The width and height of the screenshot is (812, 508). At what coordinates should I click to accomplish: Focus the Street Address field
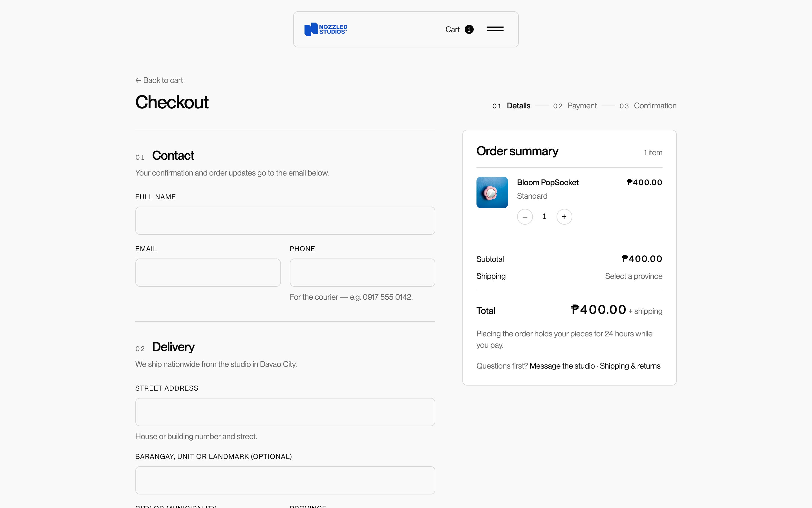tap(285, 412)
